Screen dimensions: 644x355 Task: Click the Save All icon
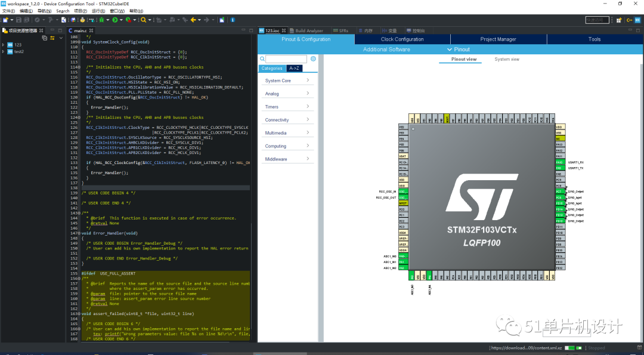coord(26,20)
